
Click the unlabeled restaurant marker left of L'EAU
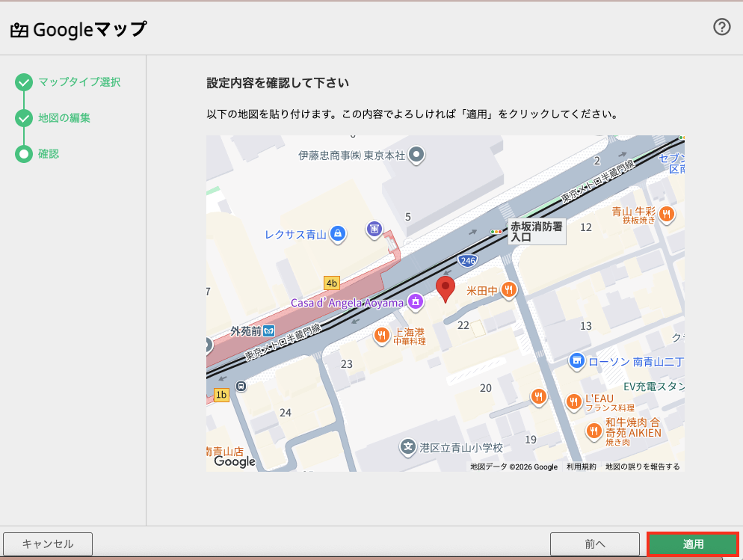538,396
